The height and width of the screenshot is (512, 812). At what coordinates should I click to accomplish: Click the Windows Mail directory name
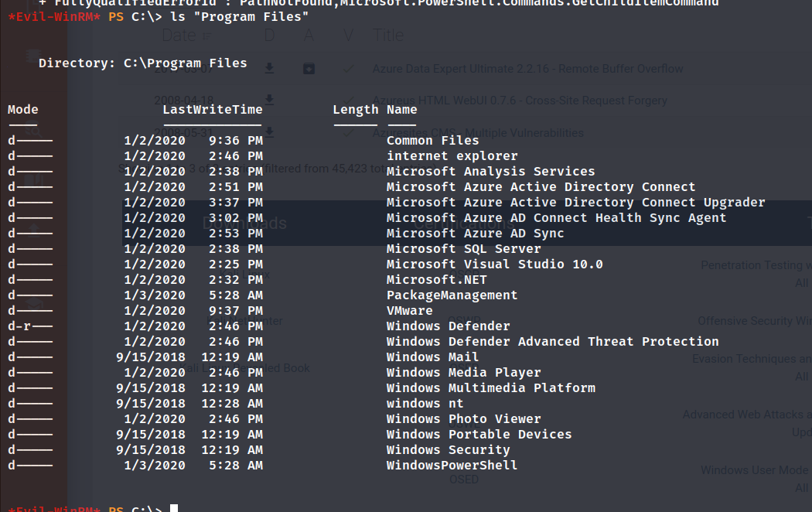(x=432, y=357)
